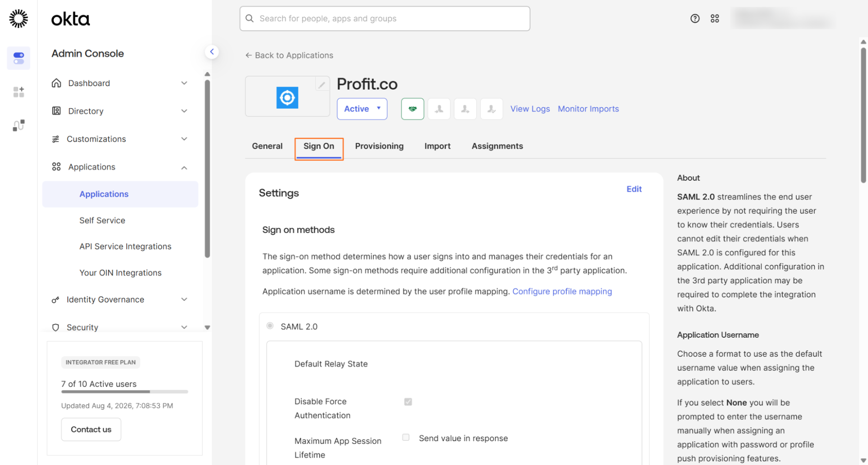The width and height of the screenshot is (868, 465).
Task: Open Monitor Imports link
Action: (x=588, y=109)
